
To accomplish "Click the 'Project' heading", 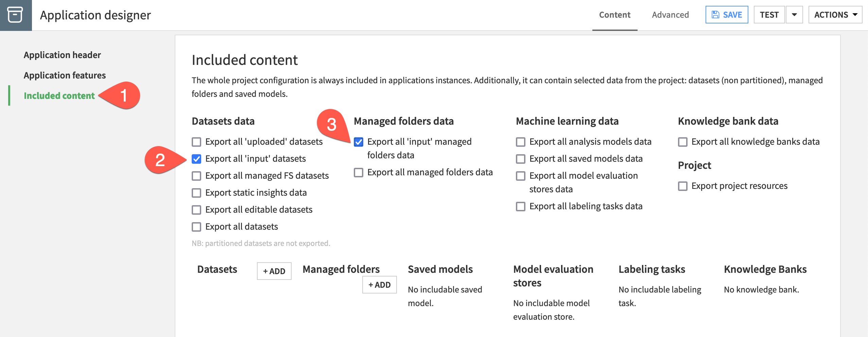I will coord(694,165).
